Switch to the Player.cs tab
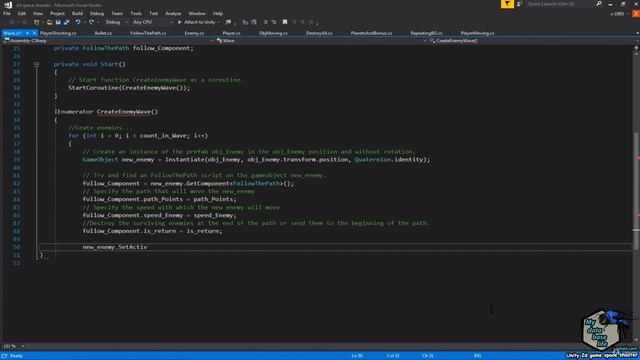Image resolution: width=640 pixels, height=360 pixels. click(x=231, y=33)
